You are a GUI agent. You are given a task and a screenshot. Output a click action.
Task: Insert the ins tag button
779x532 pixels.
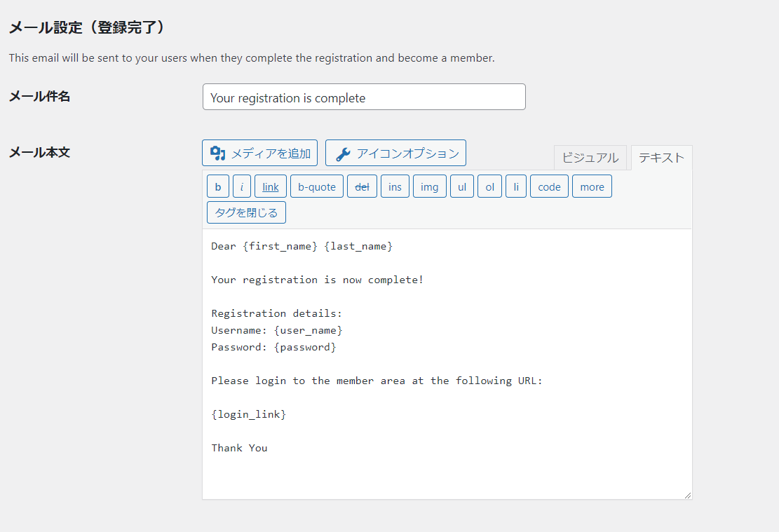click(x=395, y=186)
